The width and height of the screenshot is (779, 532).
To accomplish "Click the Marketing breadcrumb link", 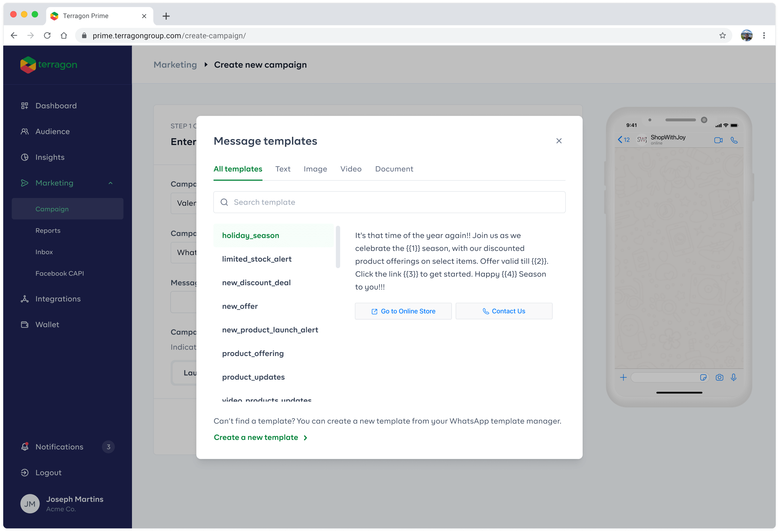I will coord(175,65).
